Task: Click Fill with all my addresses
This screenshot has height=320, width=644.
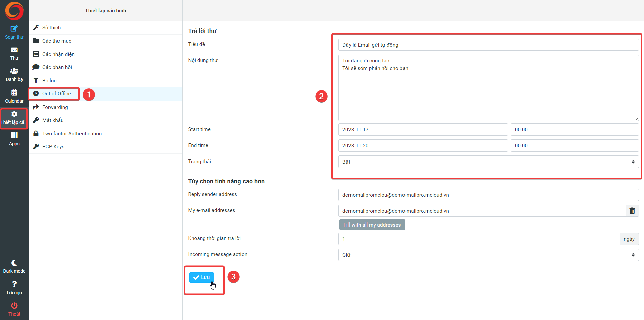Action: [372, 225]
